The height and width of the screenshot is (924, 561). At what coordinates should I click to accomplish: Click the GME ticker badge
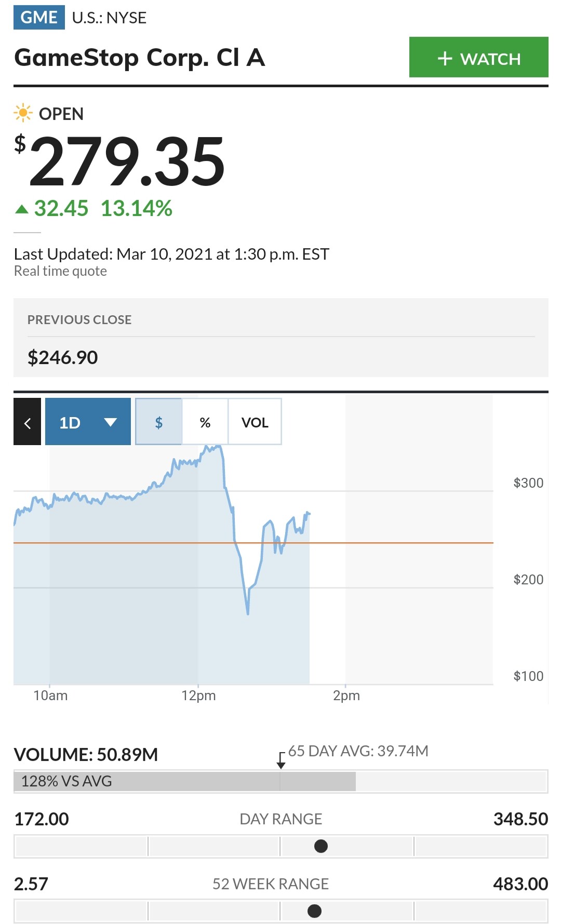point(39,17)
